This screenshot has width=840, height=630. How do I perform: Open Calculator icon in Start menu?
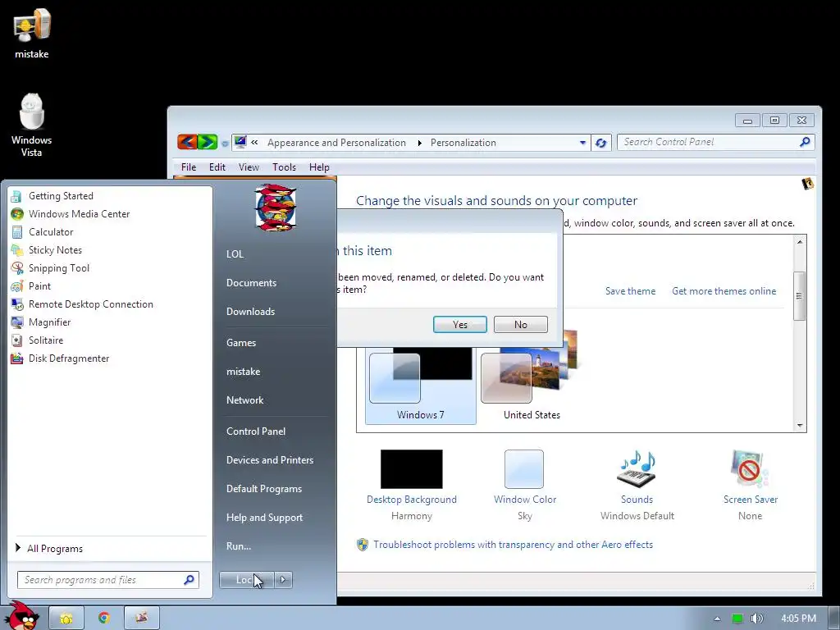coord(17,232)
